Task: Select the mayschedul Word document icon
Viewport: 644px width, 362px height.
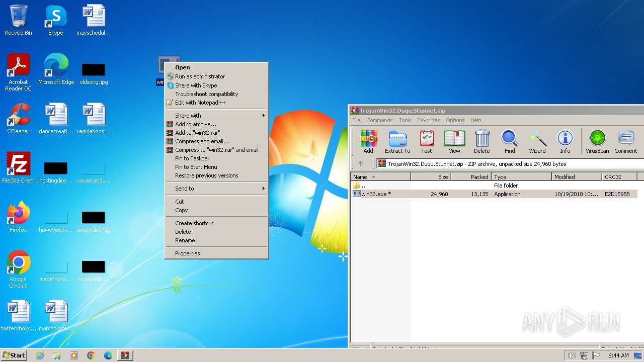Action: coord(94,20)
